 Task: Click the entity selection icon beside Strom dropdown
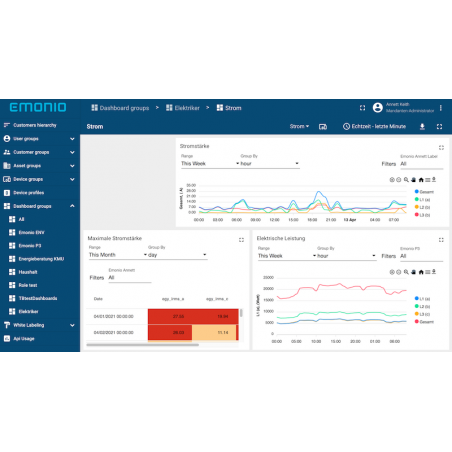(x=323, y=127)
